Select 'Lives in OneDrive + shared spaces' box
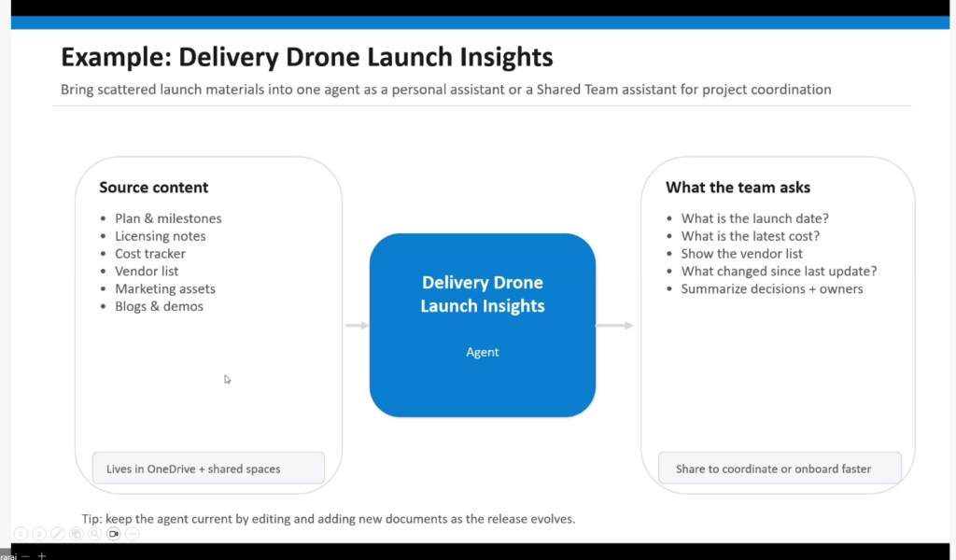Image resolution: width=956 pixels, height=560 pixels. [x=208, y=469]
